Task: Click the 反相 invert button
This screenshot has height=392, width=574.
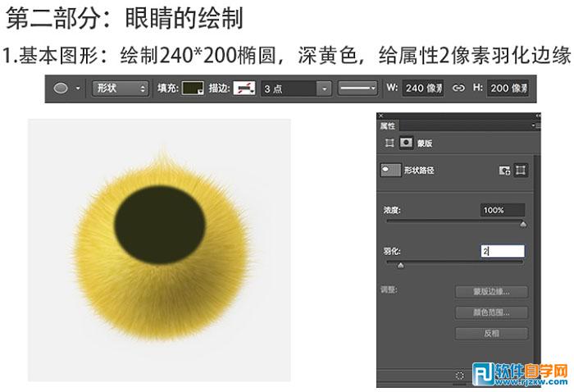Action: click(491, 334)
